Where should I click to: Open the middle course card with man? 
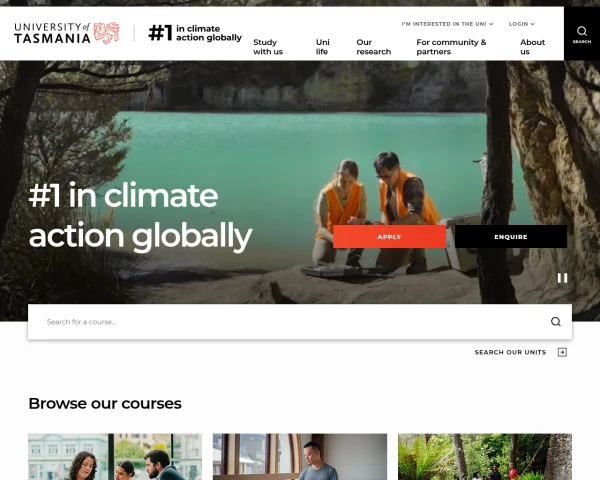[x=300, y=457]
